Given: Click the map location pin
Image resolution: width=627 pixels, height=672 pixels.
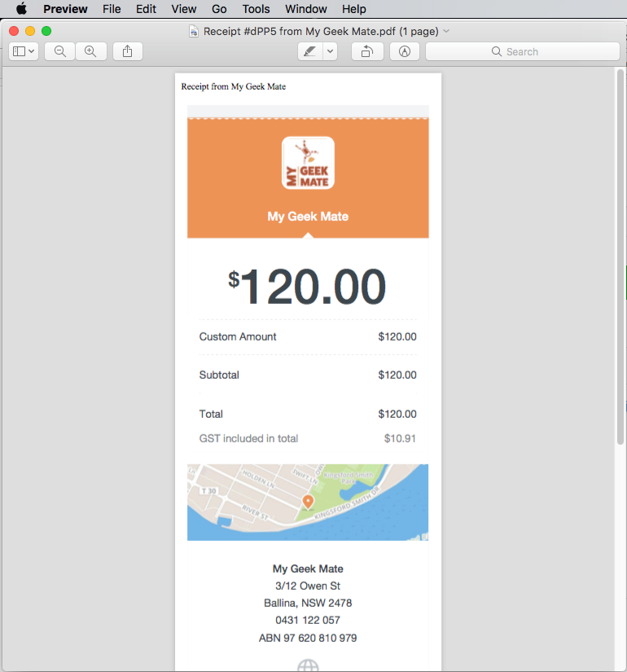Looking at the screenshot, I should [308, 502].
